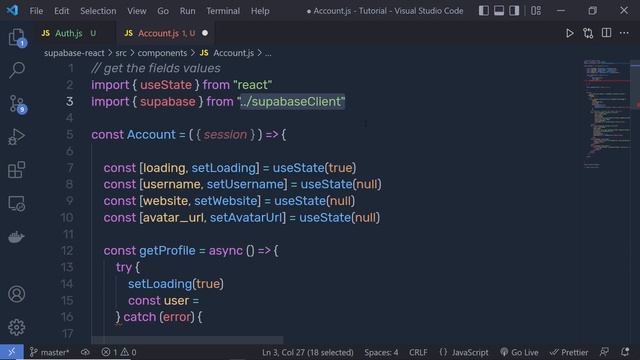Click 'setUsername' on line 8

point(245,184)
